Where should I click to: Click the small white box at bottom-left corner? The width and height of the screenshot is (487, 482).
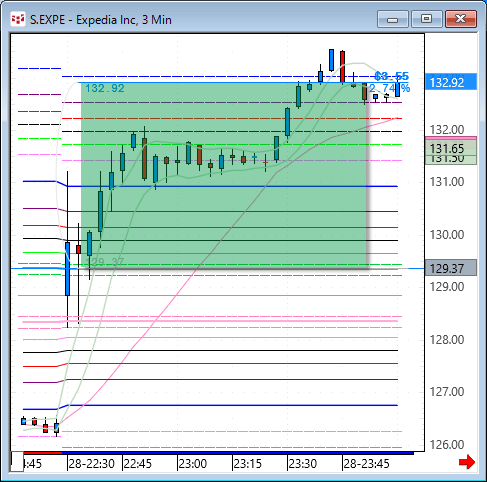pyautogui.click(x=17, y=461)
